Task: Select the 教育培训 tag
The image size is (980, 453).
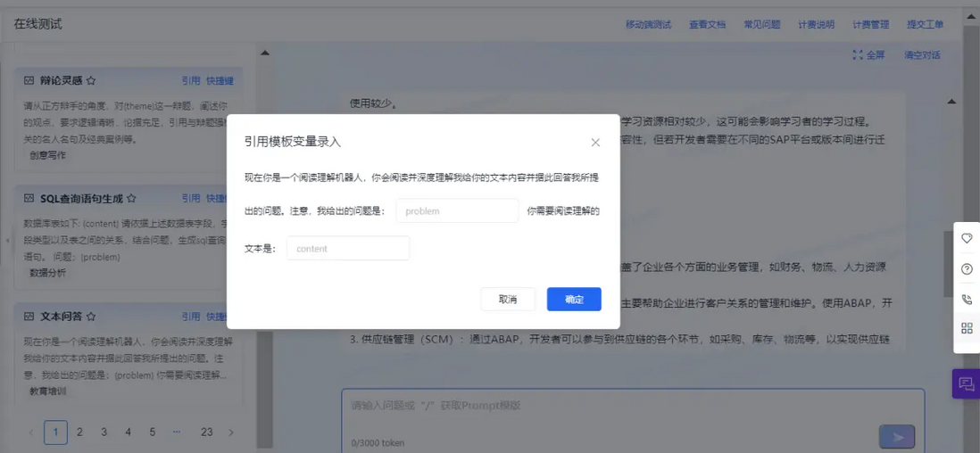Action: point(47,391)
